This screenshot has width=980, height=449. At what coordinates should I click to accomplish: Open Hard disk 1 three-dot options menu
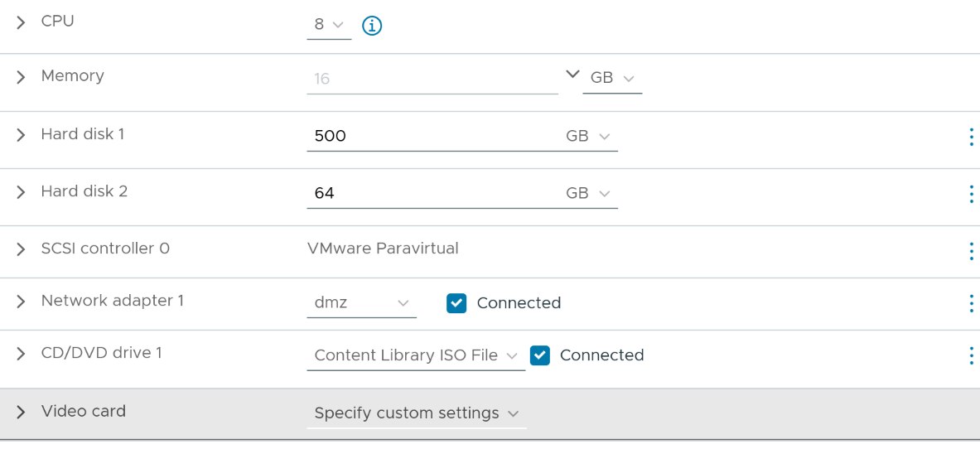[x=970, y=137]
